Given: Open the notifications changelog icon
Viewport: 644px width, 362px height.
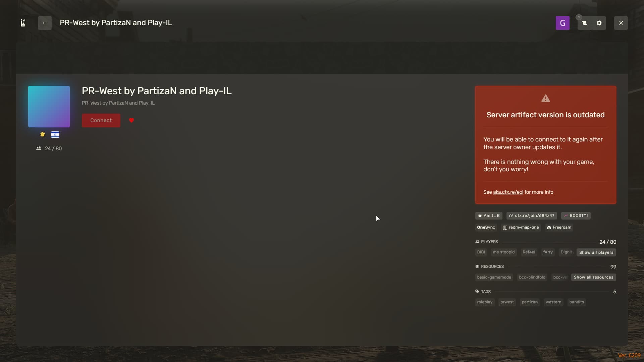Looking at the screenshot, I should [x=584, y=23].
